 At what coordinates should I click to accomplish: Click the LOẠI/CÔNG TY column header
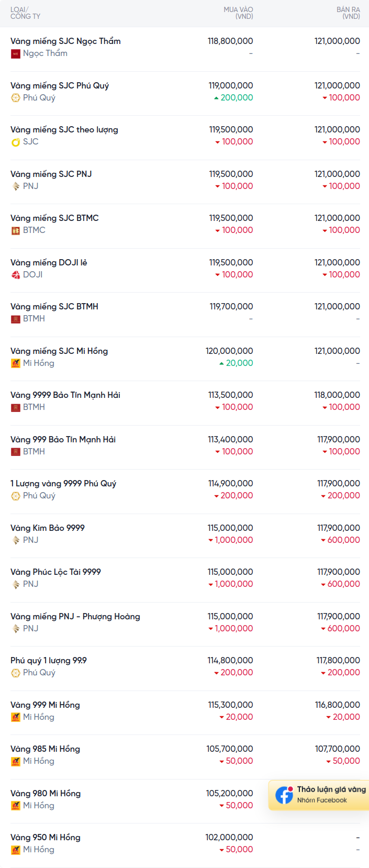point(25,13)
